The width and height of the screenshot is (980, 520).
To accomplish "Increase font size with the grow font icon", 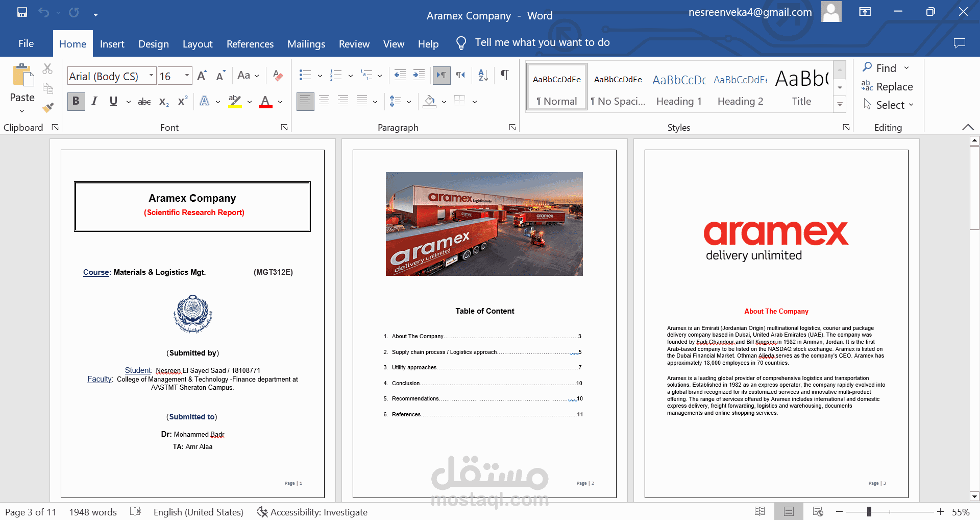I will 202,76.
